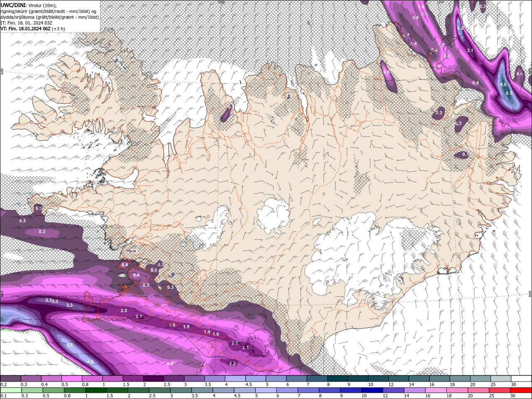This screenshot has height=399, width=532.
Task: Click the 2.2 value off the south coast
Action: click(232, 364)
